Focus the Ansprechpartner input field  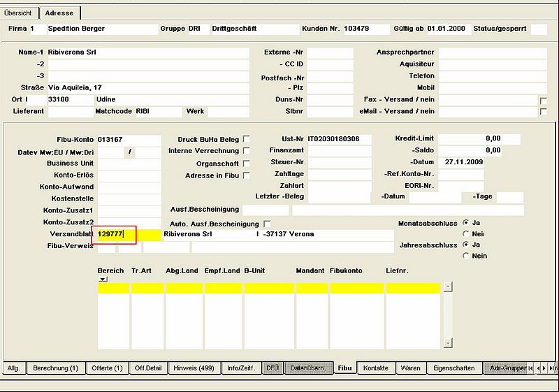click(x=493, y=52)
